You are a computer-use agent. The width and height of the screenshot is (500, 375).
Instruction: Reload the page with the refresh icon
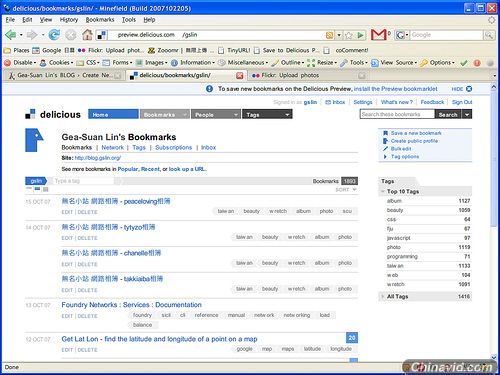(54, 34)
